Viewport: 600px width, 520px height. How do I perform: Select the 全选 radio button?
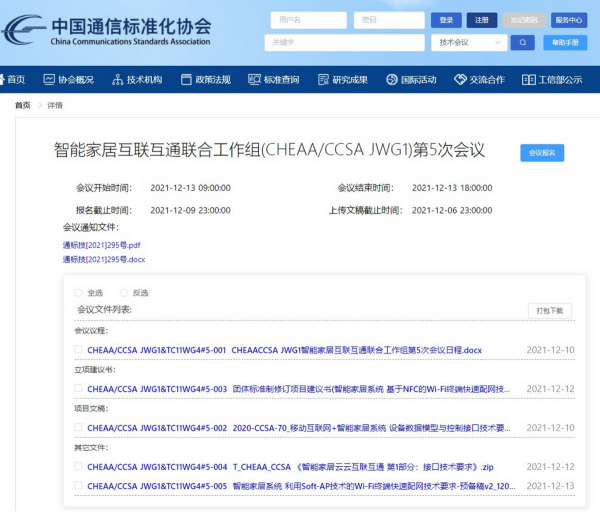pyautogui.click(x=78, y=293)
